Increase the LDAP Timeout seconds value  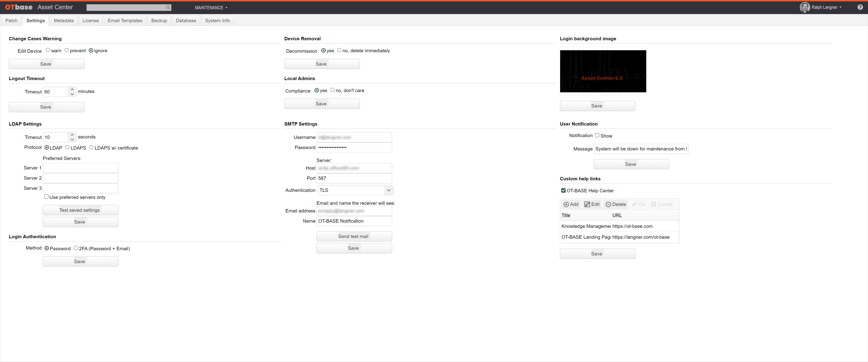[72, 135]
